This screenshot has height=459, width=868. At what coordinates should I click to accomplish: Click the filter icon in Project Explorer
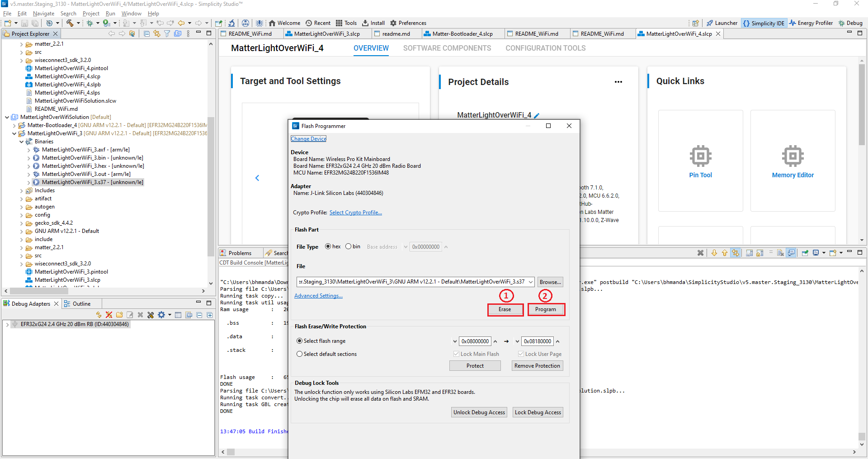point(167,33)
